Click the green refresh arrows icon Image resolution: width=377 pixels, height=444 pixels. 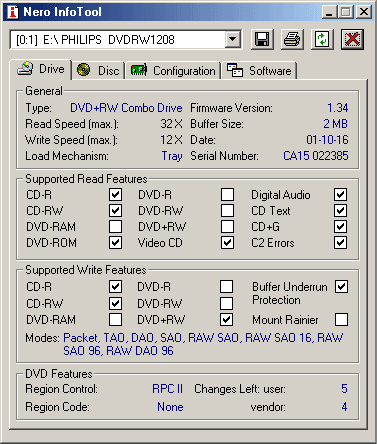[322, 39]
